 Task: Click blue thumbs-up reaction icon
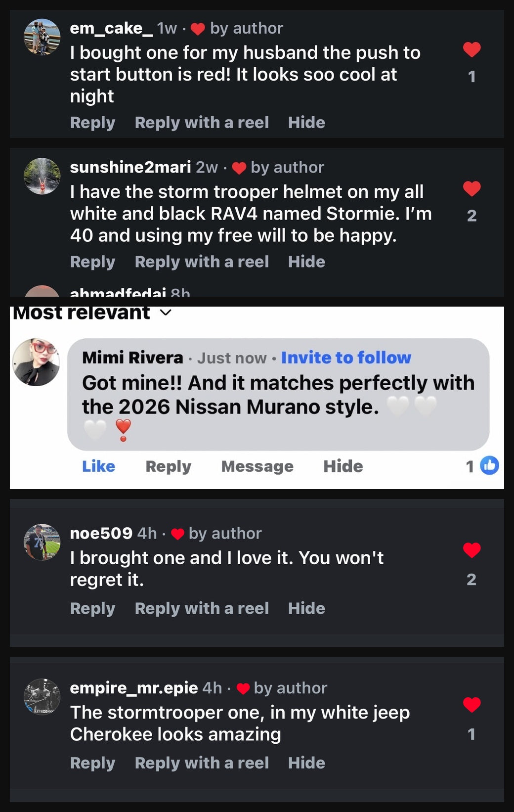489,465
